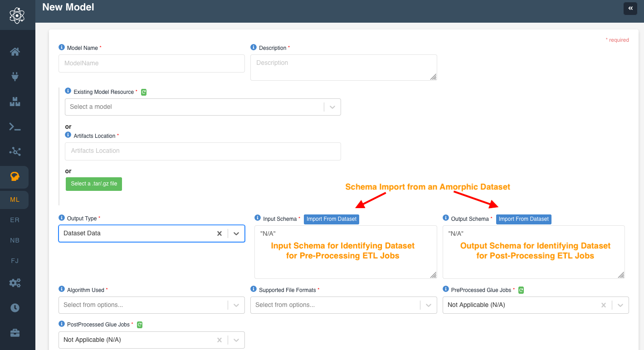Click info icon beside Output Schema
The height and width of the screenshot is (350, 644).
pos(446,218)
